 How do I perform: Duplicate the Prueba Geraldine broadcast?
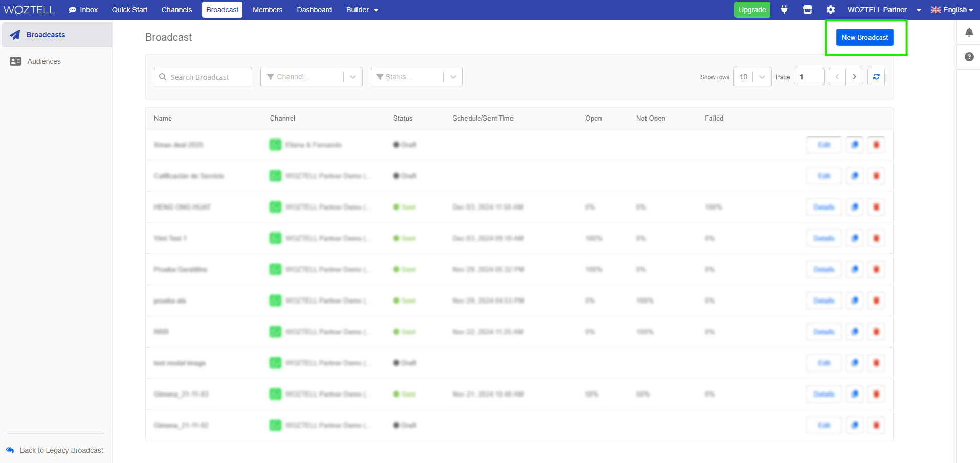[855, 269]
